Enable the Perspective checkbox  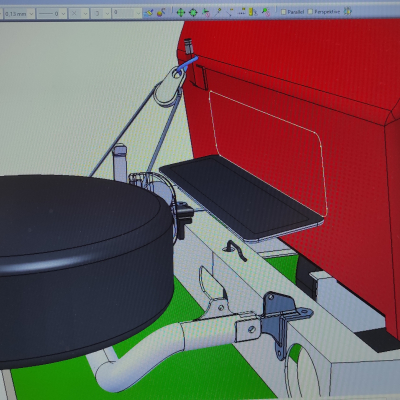pos(310,12)
